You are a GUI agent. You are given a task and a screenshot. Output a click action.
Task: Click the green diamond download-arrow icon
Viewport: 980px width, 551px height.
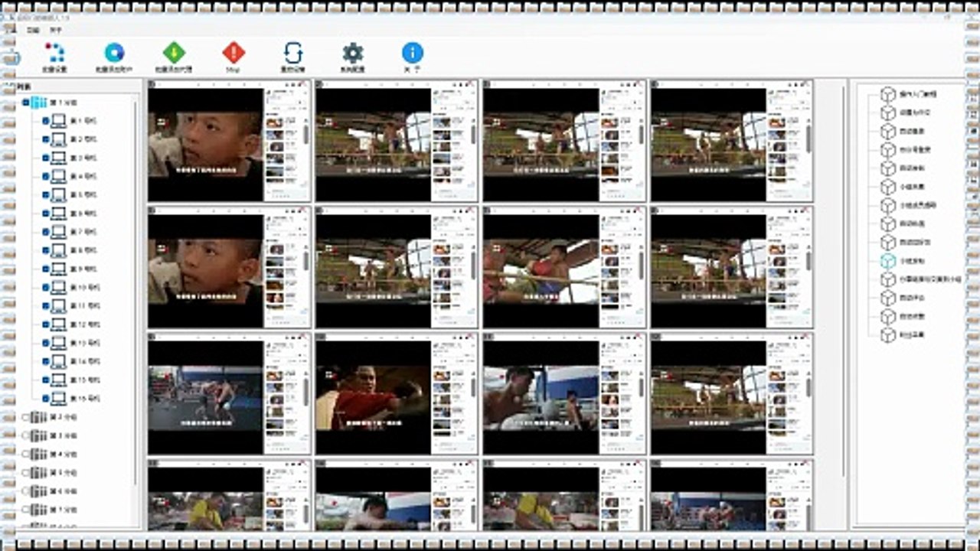(x=174, y=54)
